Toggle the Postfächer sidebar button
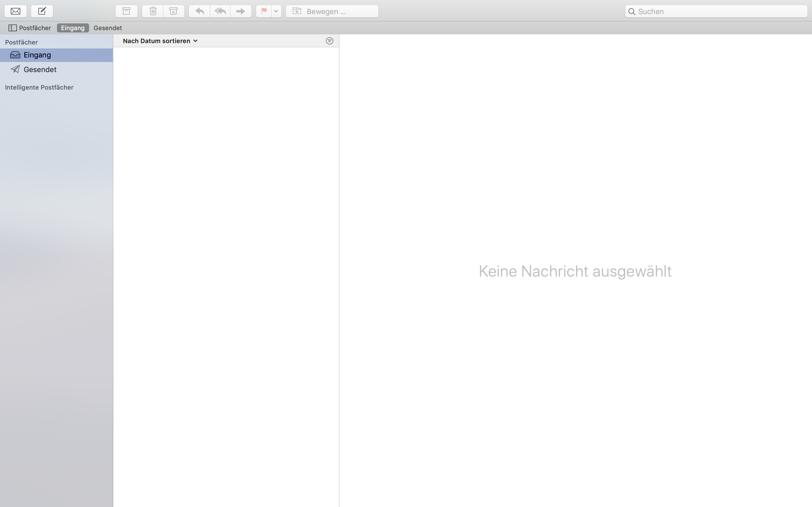 [30, 28]
